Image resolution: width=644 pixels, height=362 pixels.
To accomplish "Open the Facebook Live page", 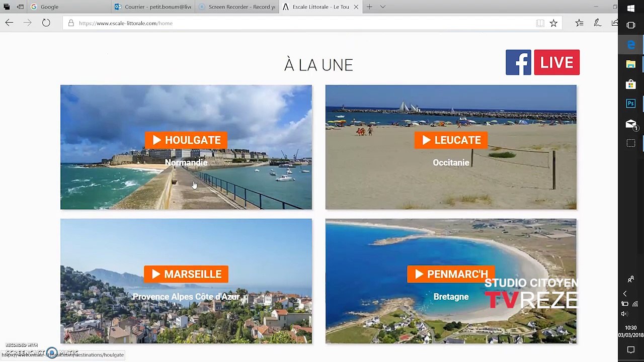I will [x=542, y=62].
